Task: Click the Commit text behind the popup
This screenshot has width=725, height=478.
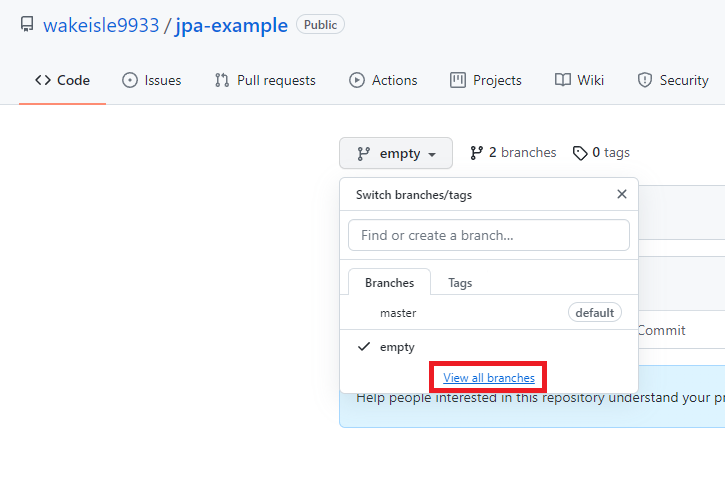Action: 662,330
